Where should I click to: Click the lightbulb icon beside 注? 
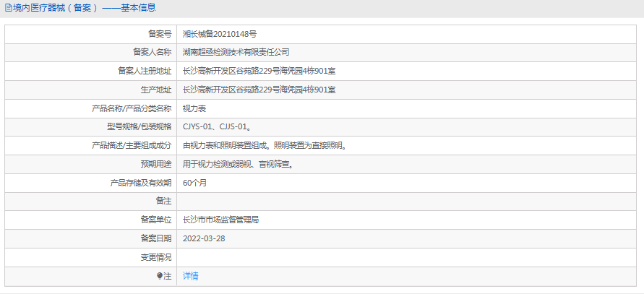(x=160, y=277)
